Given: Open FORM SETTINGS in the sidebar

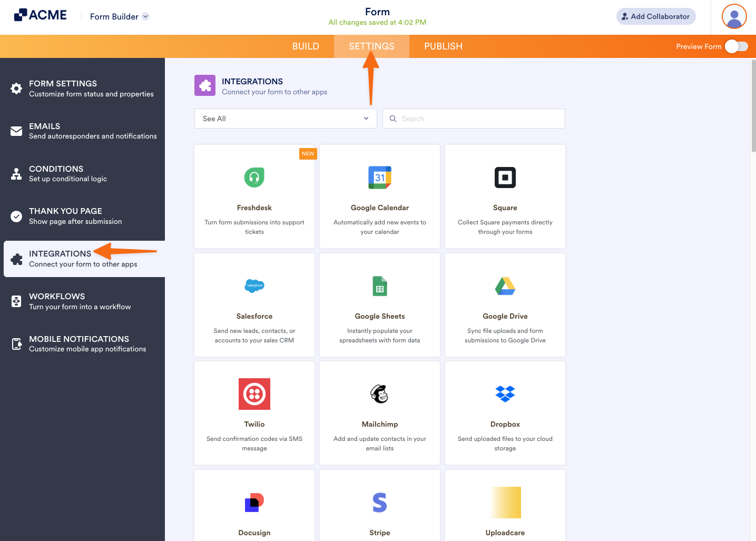Looking at the screenshot, I should coord(84,88).
